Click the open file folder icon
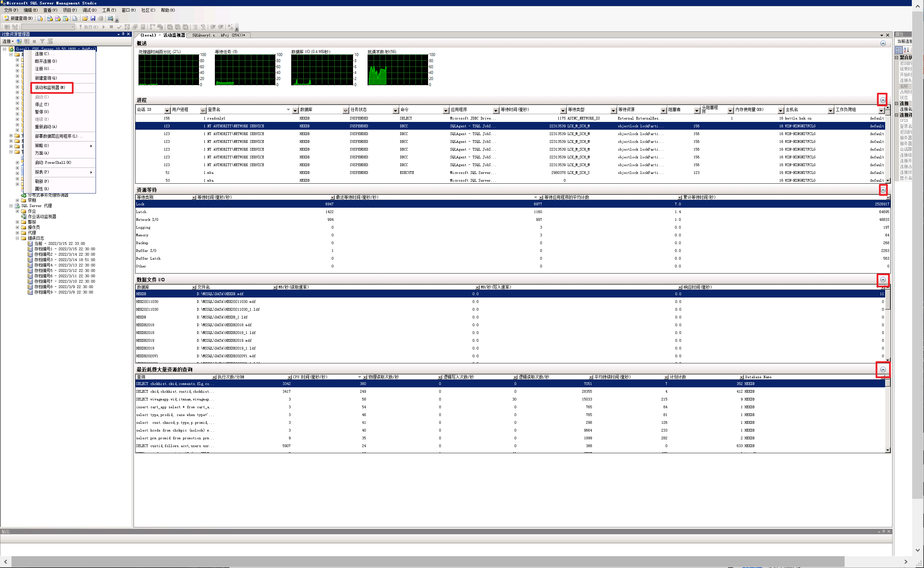Image resolution: width=924 pixels, height=568 pixels. 85,19
